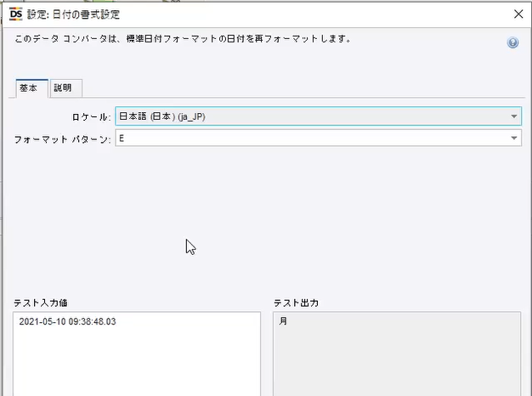Click the テスト入力値 text area
The width and height of the screenshot is (532, 396).
[x=137, y=354]
